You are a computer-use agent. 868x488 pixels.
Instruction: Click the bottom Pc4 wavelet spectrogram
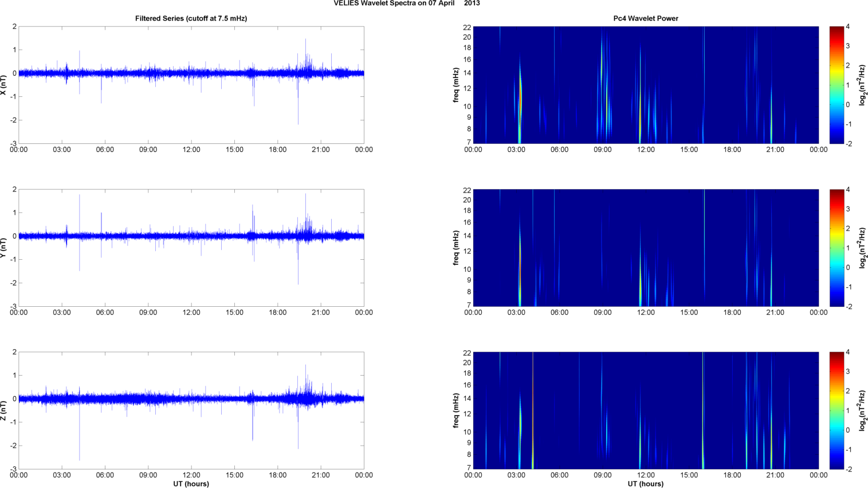pyautogui.click(x=646, y=411)
